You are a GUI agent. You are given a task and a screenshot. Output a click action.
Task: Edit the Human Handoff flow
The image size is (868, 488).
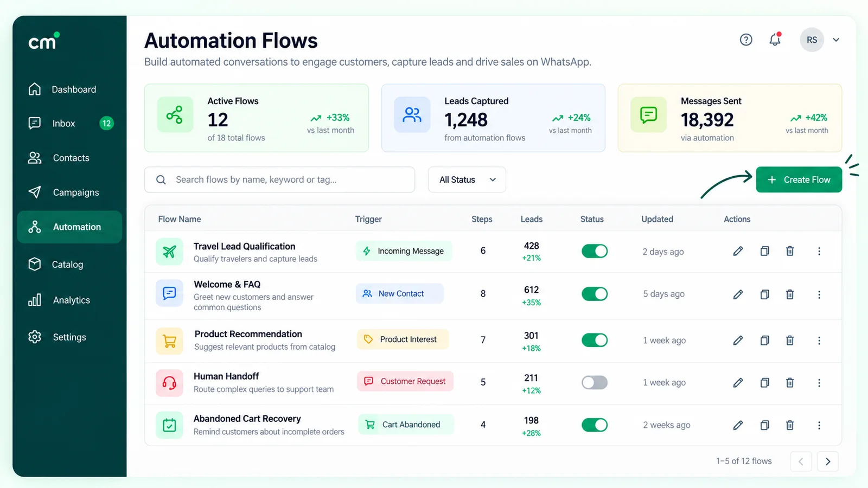(738, 383)
